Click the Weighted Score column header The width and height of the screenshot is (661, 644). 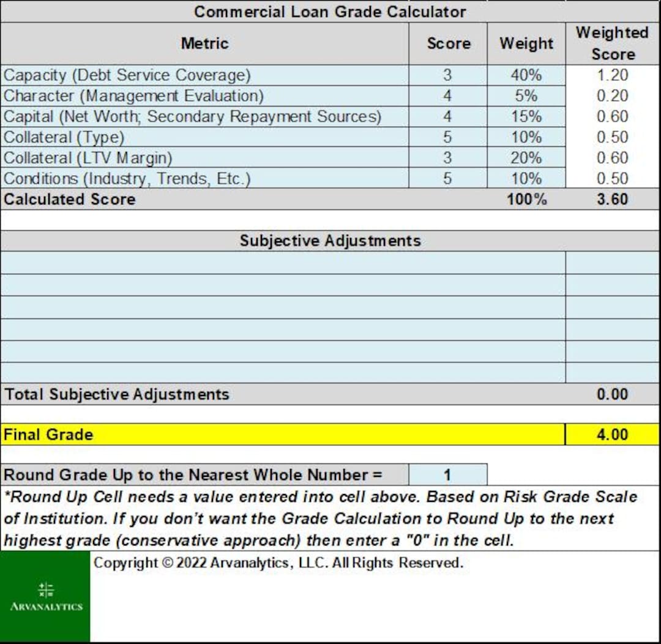point(613,43)
